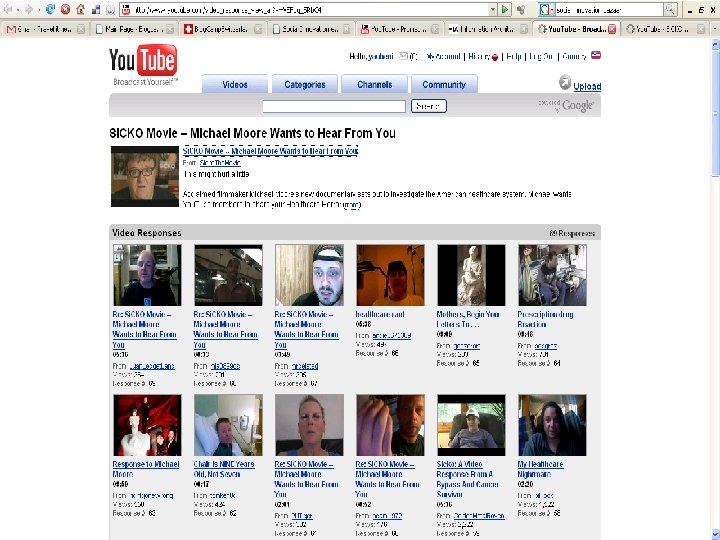Click the green Go arrow beside the address bar
This screenshot has width=720, height=540.
pos(505,9)
